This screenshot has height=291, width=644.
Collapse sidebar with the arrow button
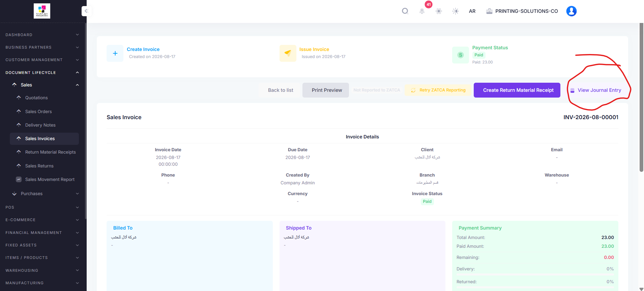(86, 11)
